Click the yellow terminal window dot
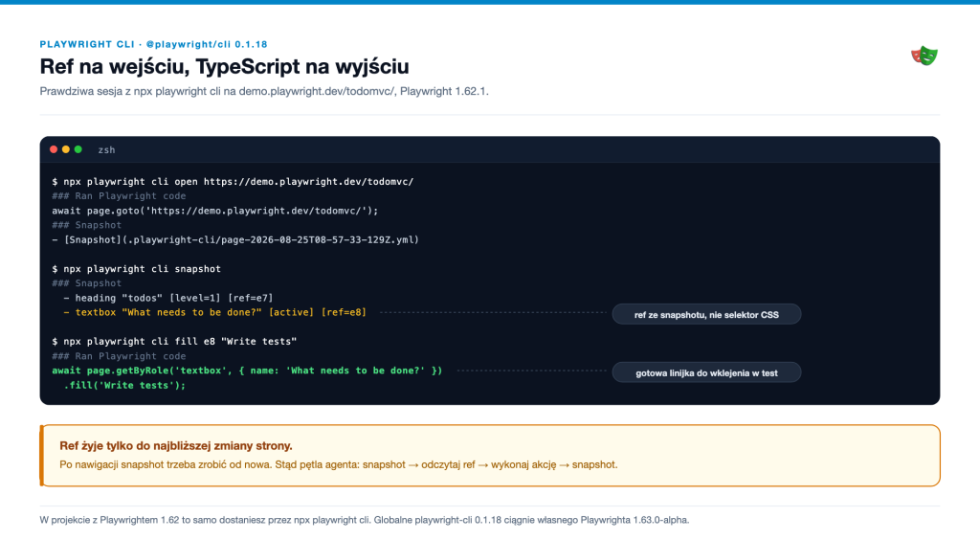Image resolution: width=980 pixels, height=540 pixels. coord(66,149)
